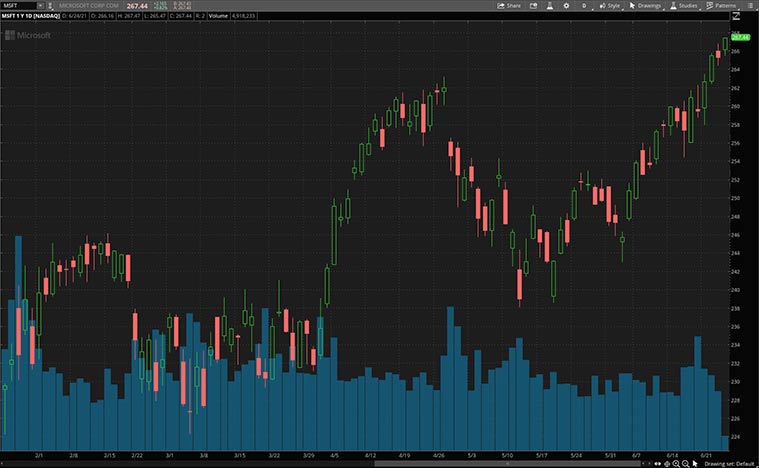Click the 224 price label on axis
Viewport: 759px width, 468px height.
pos(735,437)
